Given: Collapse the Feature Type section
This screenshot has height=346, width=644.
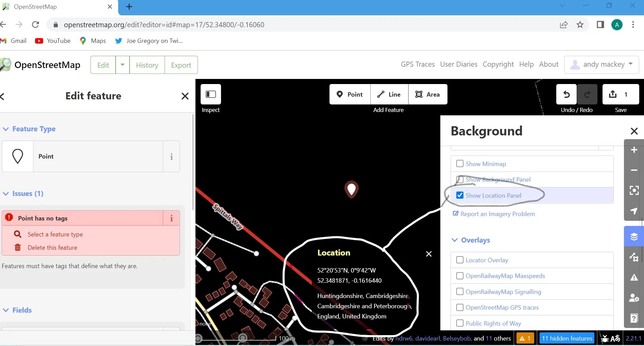Looking at the screenshot, I should [x=29, y=129].
